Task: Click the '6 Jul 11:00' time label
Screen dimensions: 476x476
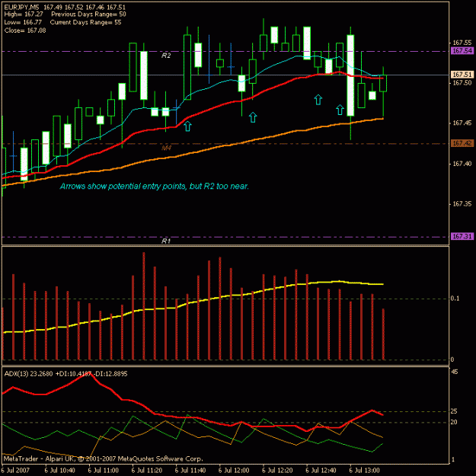Action: pyautogui.click(x=104, y=471)
